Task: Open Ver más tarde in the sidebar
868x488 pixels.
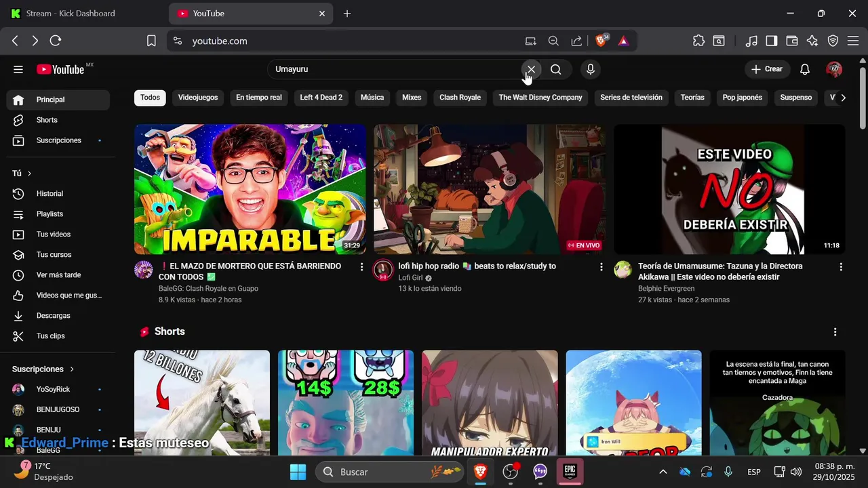Action: [x=58, y=275]
